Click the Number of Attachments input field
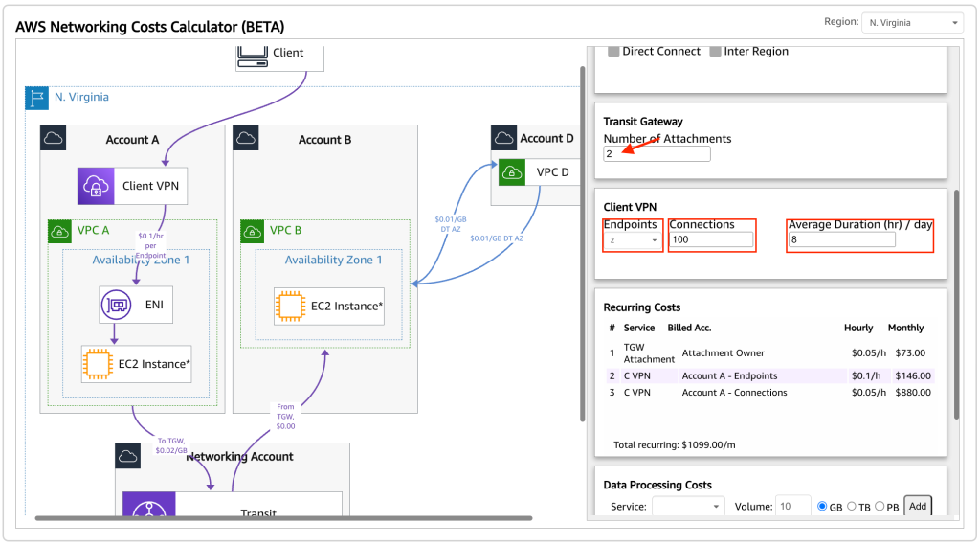Screen dimensions: 980x545 click(x=657, y=154)
